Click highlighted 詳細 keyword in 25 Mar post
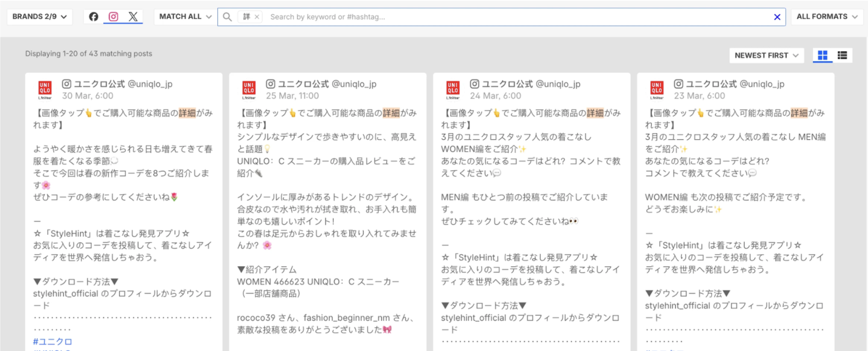Screen dimensions: 868x351 (391, 113)
